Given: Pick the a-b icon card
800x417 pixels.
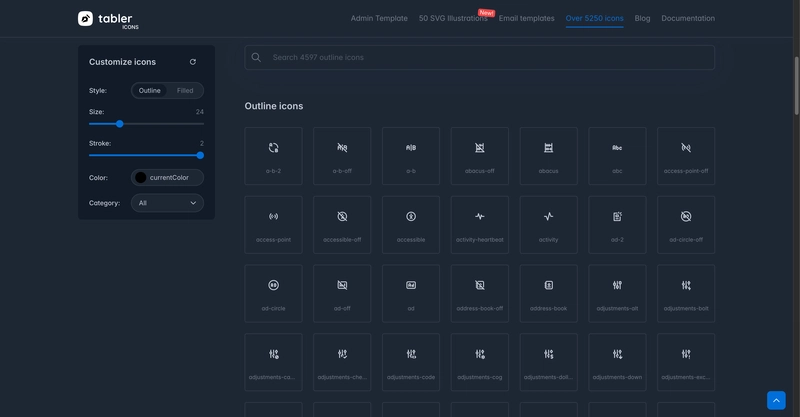Looking at the screenshot, I should [411, 156].
